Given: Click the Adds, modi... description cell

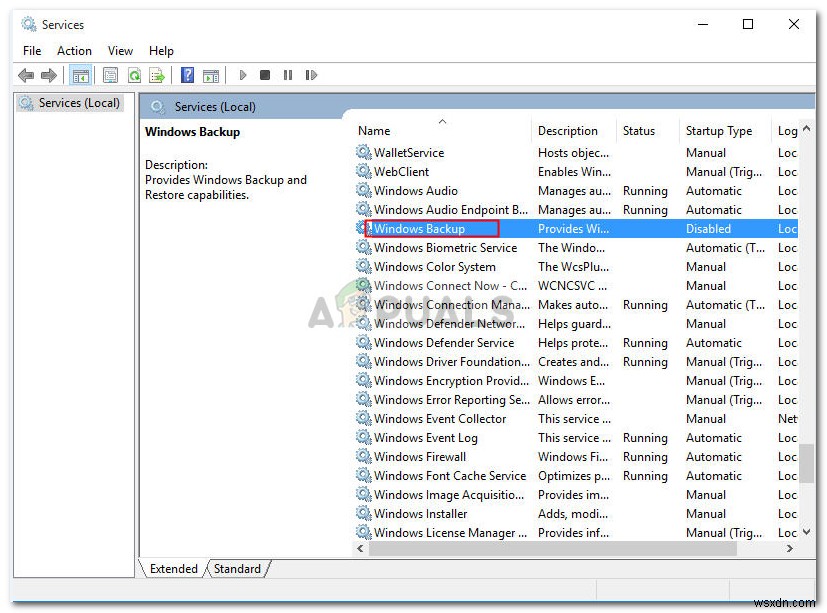Looking at the screenshot, I should click(573, 513).
